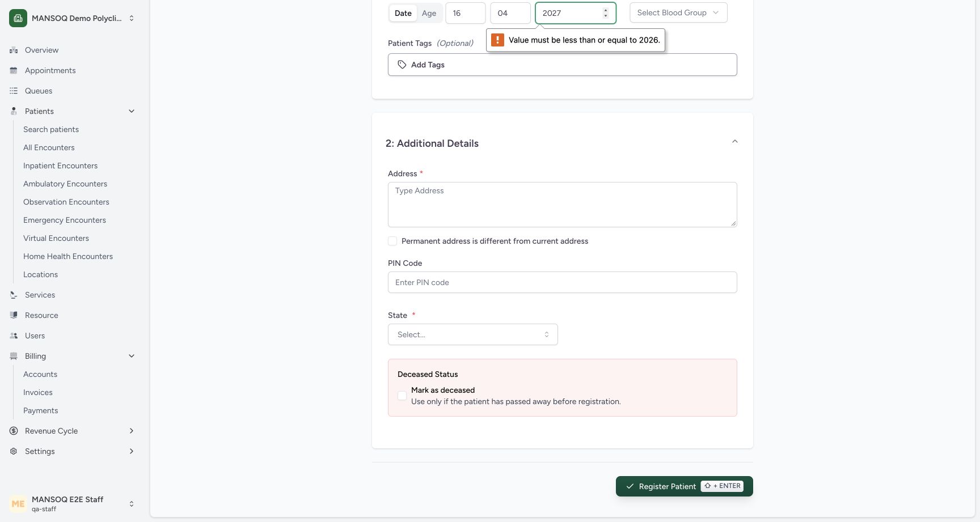Focus the Enter PIN code field
Image resolution: width=980 pixels, height=522 pixels.
point(563,282)
